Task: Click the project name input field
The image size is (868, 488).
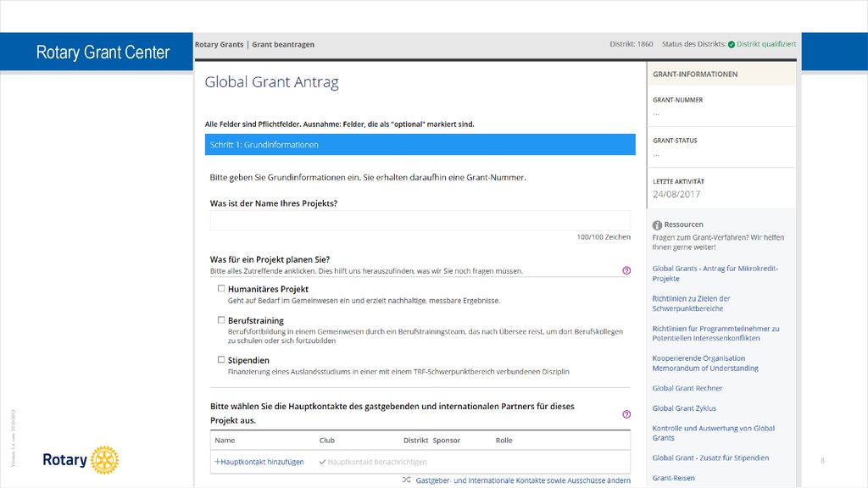Action: coord(420,220)
